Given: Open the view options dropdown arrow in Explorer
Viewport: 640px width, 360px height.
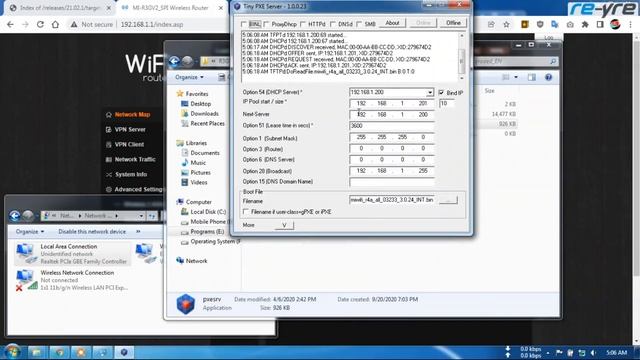Looking at the screenshot, I should [516, 77].
